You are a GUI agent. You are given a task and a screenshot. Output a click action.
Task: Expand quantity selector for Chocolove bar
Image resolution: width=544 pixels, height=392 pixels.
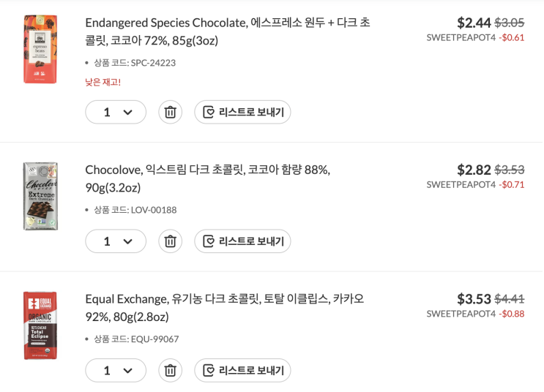coord(116,241)
